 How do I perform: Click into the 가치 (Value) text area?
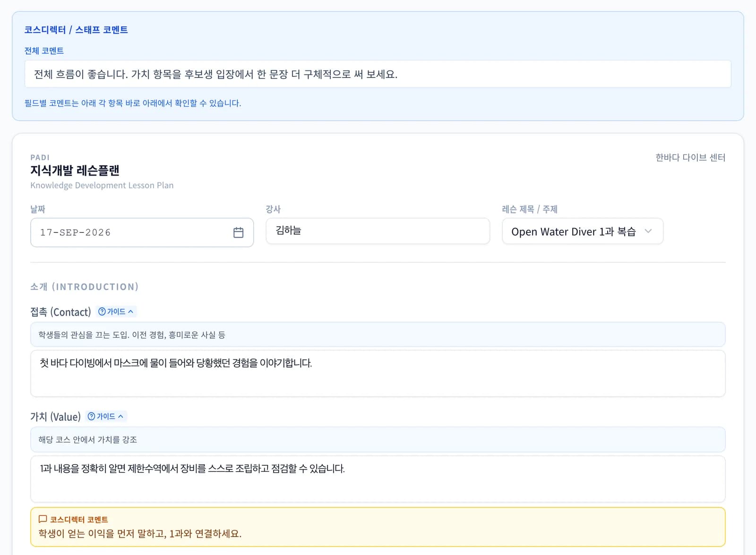tap(378, 479)
